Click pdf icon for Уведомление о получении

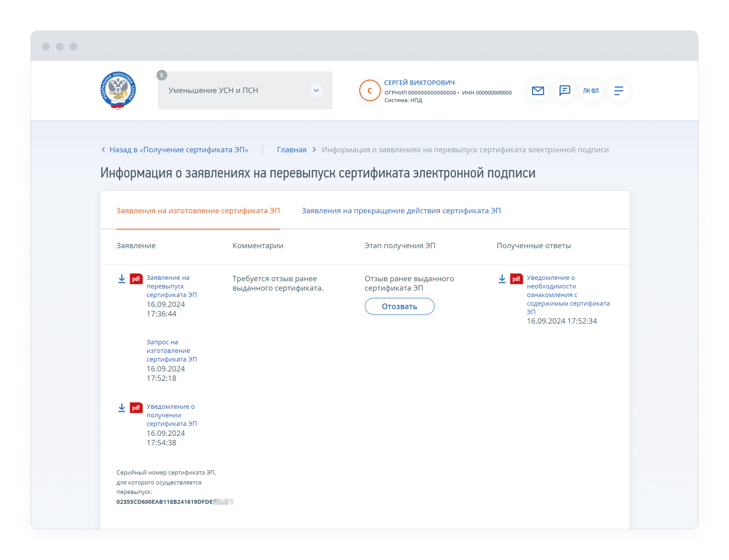136,407
